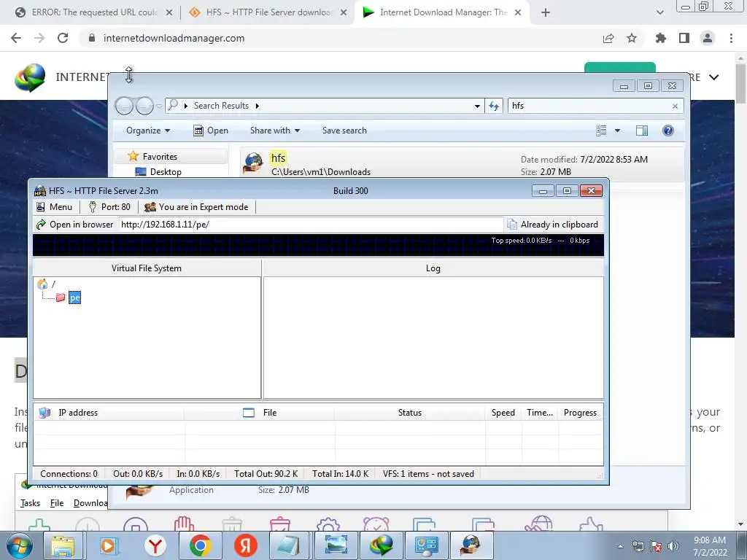
Task: Open a new Chrome tab
Action: coord(546,12)
